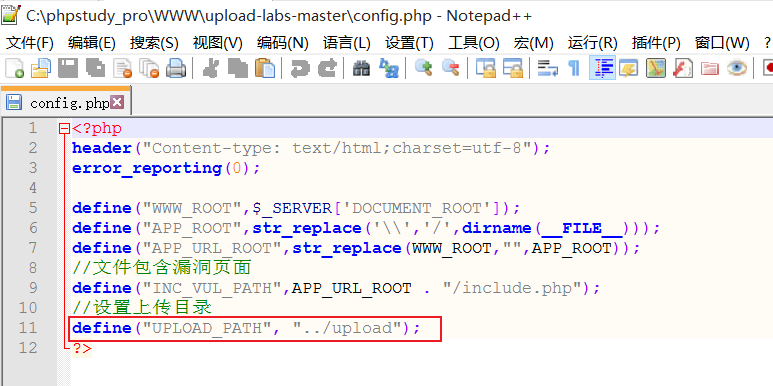The height and width of the screenshot is (386, 773).
Task: Open the Replace dialog icon
Action: click(x=388, y=68)
